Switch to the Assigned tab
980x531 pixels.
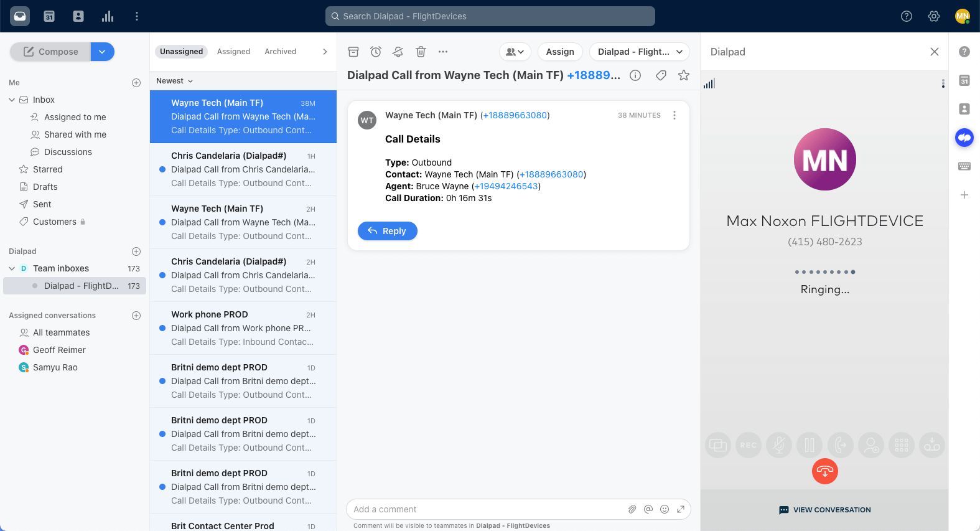233,52
